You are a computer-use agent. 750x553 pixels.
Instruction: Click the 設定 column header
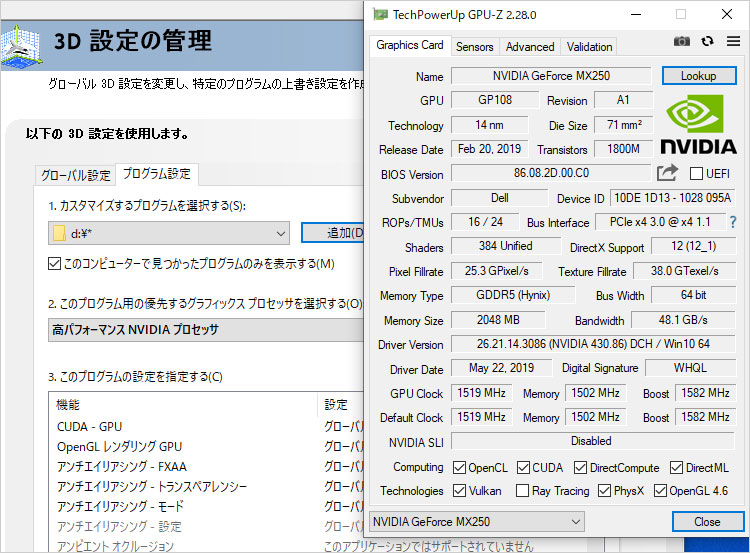342,405
